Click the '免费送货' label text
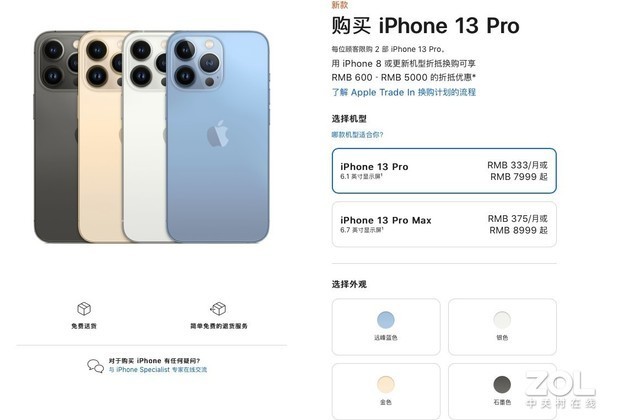 (84, 326)
